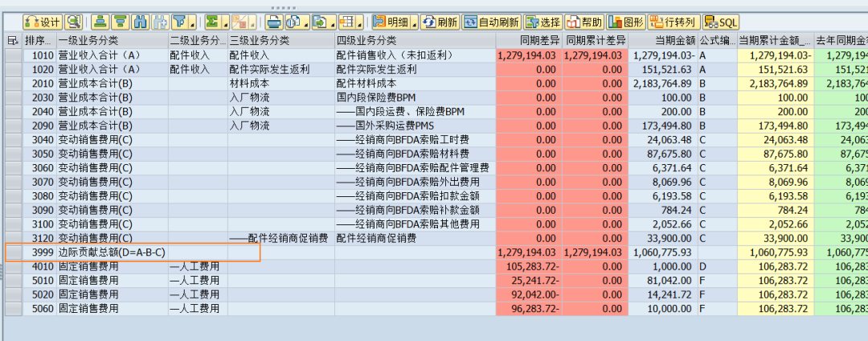Expand the layout dropdown arrow
The width and height of the screenshot is (868, 341).
click(360, 23)
